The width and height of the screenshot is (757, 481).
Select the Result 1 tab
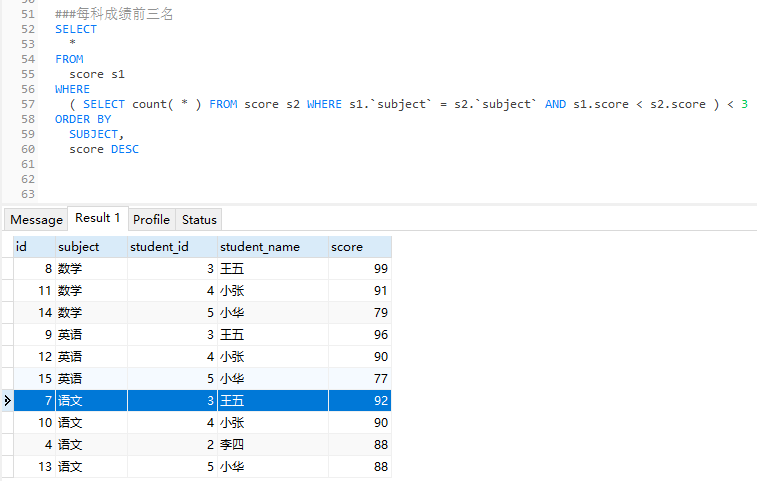[98, 218]
